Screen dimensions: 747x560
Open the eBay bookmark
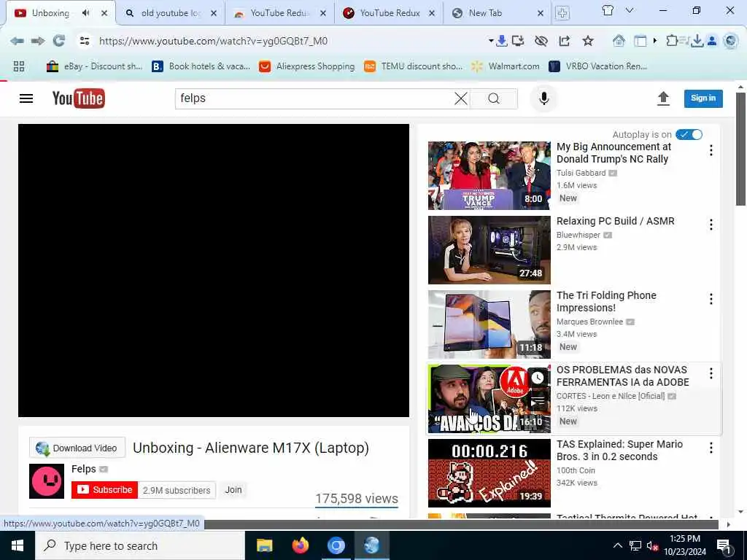point(94,66)
